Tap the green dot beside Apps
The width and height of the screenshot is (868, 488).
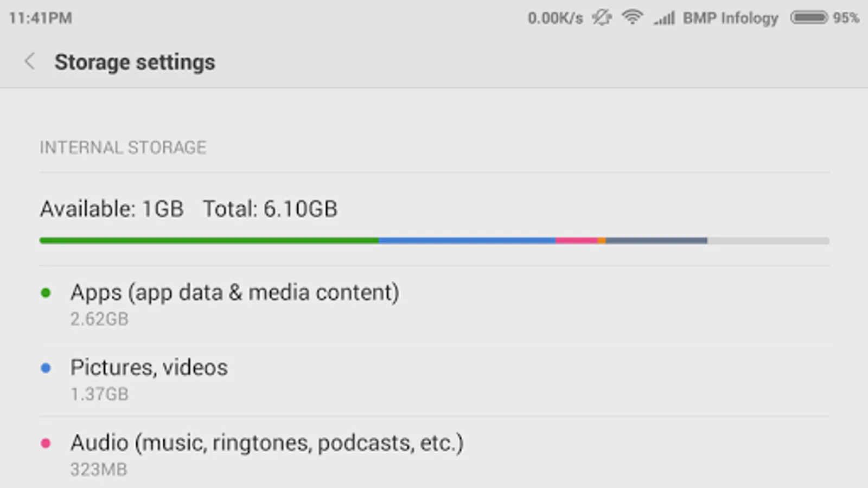tap(46, 293)
